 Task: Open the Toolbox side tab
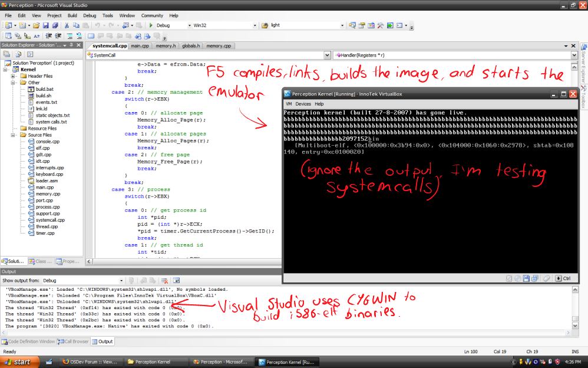point(583,97)
